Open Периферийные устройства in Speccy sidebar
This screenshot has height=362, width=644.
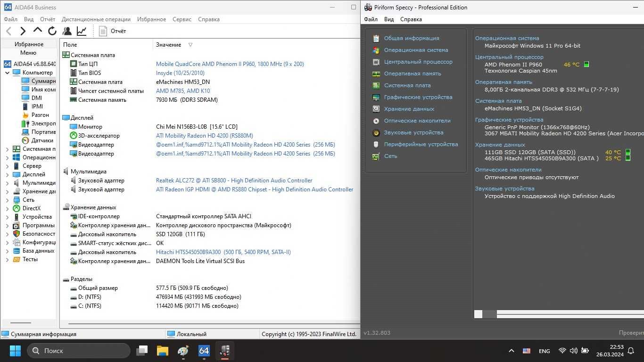[x=421, y=144]
